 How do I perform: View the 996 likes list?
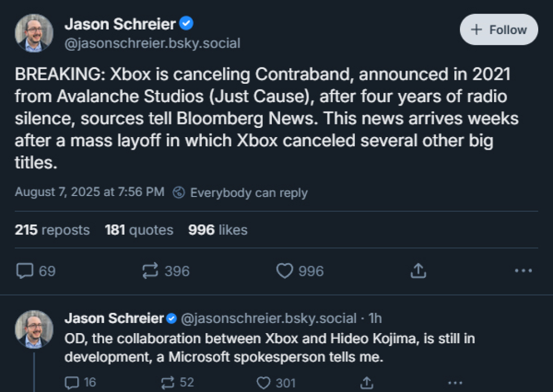coord(218,230)
